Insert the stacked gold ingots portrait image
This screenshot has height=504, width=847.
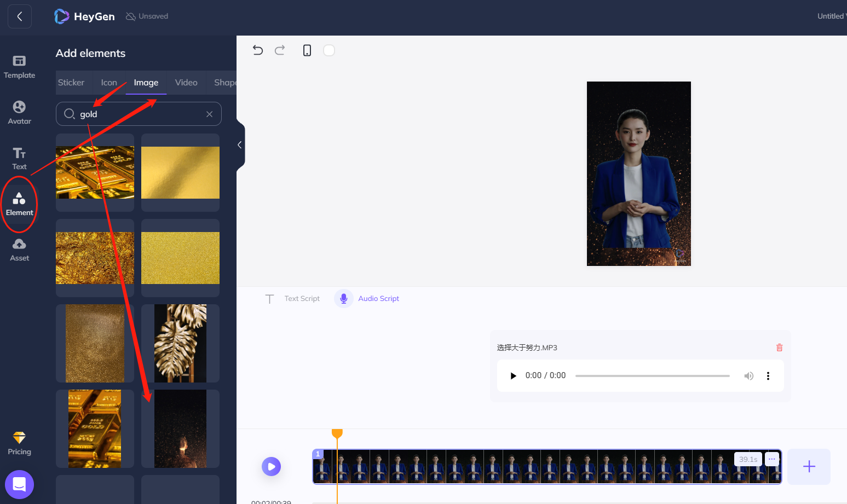point(95,428)
